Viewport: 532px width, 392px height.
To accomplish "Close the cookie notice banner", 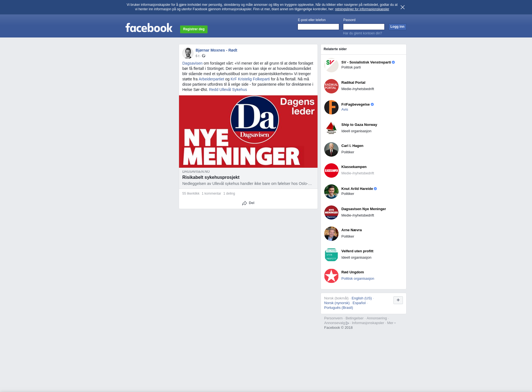I will pos(403,7).
